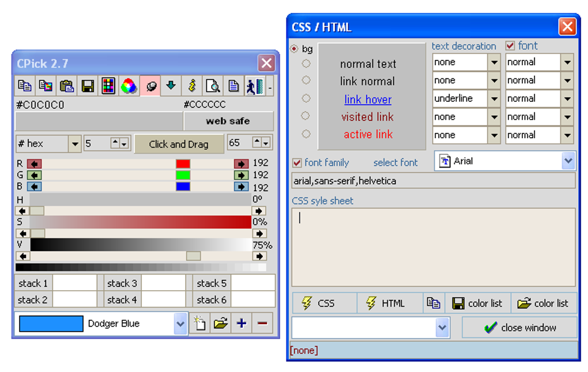The width and height of the screenshot is (588, 372).
Task: Click the red handle on R slider
Action: (183, 164)
